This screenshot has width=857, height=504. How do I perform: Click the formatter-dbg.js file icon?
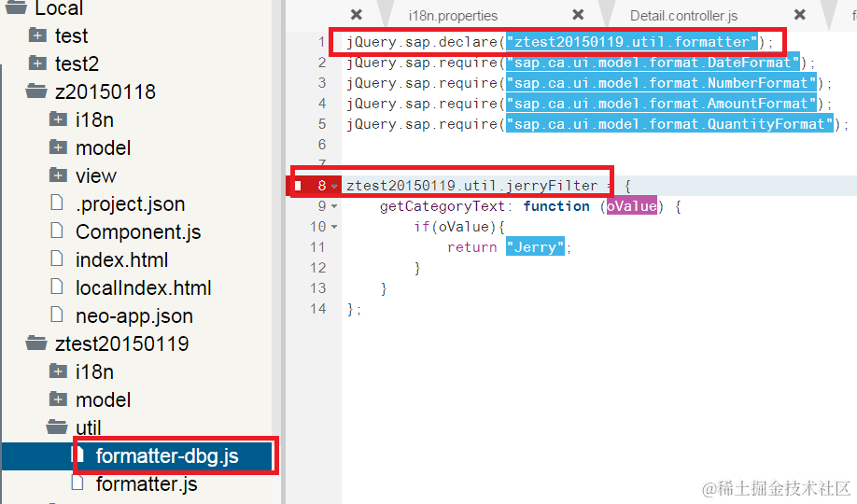tap(78, 455)
